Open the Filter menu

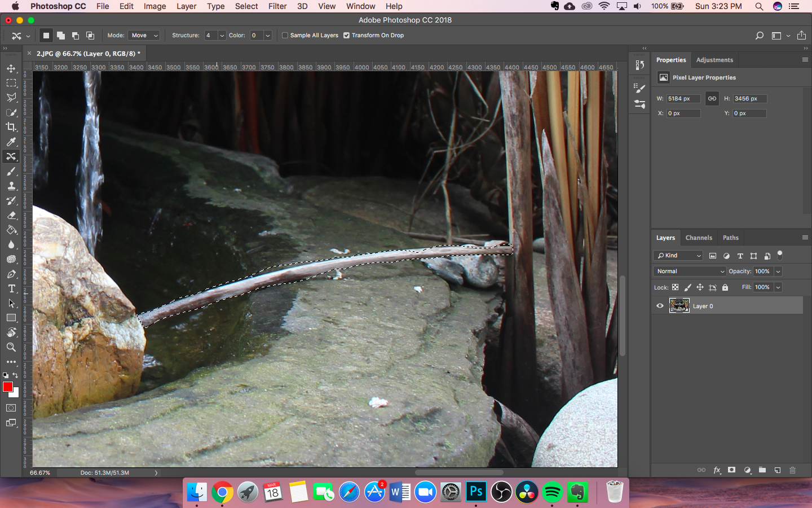(x=277, y=6)
